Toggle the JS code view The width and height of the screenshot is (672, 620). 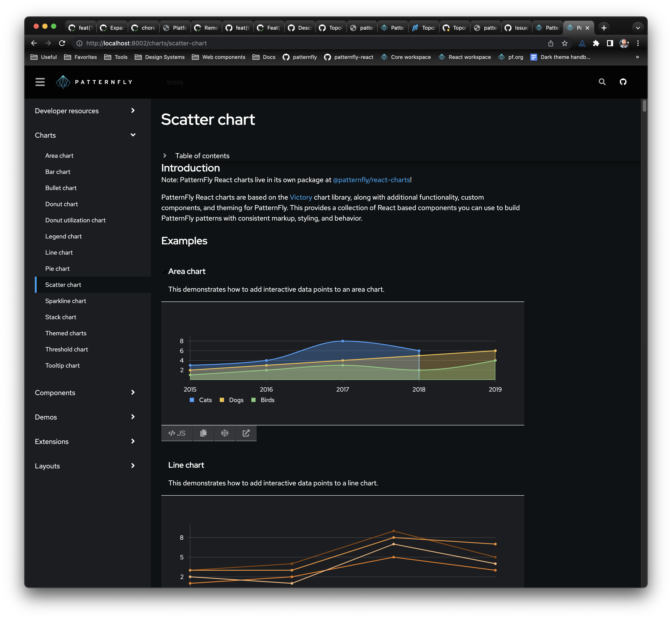[x=177, y=433]
